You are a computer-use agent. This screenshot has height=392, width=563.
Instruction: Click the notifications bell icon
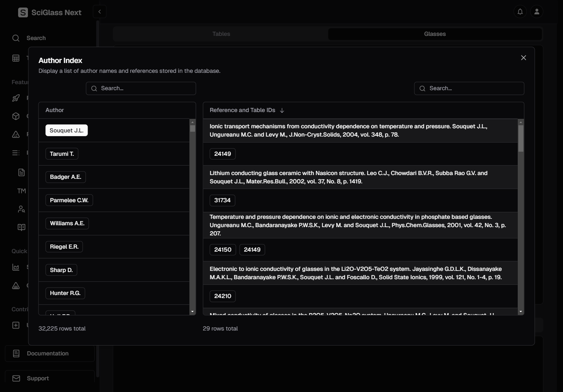click(520, 12)
